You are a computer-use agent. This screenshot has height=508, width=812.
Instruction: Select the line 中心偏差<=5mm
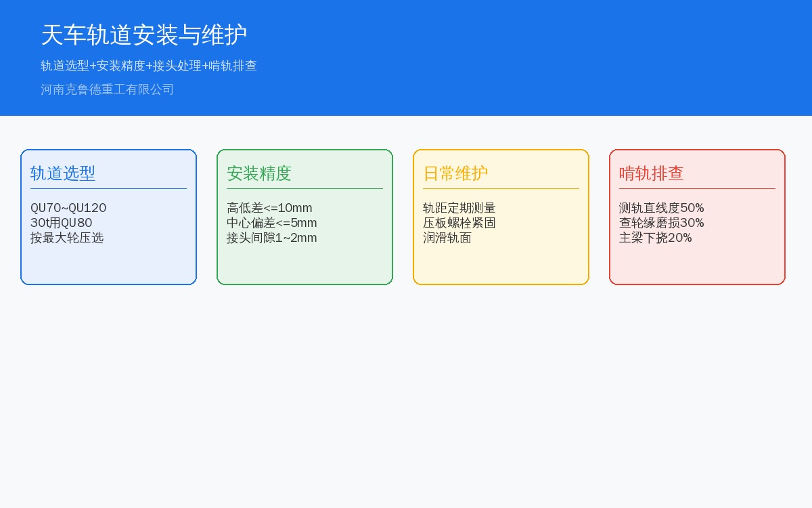point(272,223)
